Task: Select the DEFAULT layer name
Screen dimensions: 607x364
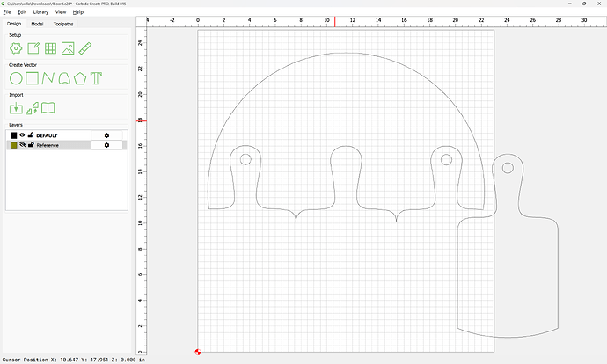Action: (47, 135)
